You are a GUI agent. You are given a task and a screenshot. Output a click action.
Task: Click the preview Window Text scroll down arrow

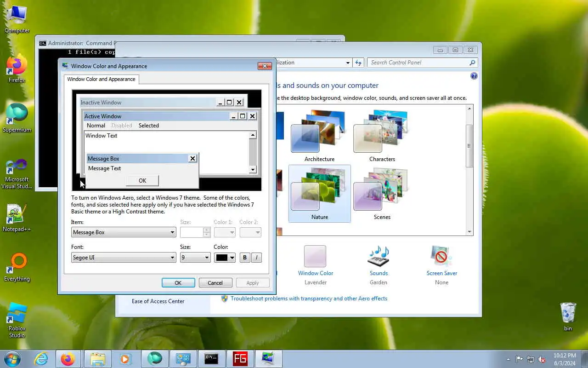coord(253,170)
